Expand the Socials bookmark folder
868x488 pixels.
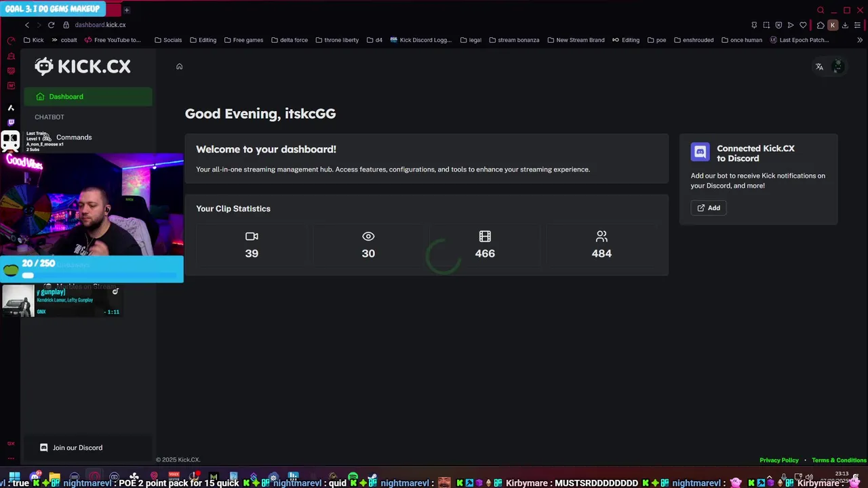168,40
